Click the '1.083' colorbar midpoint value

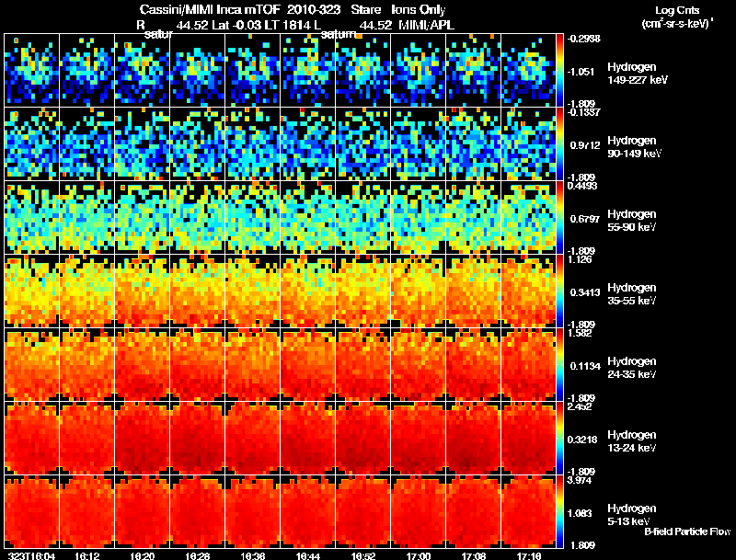[x=580, y=514]
